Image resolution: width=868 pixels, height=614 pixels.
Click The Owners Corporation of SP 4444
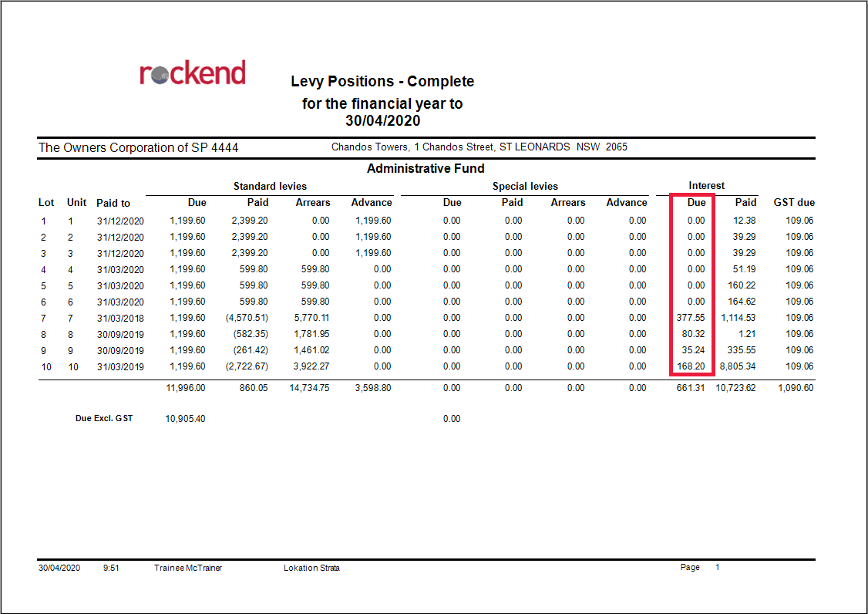pos(139,148)
